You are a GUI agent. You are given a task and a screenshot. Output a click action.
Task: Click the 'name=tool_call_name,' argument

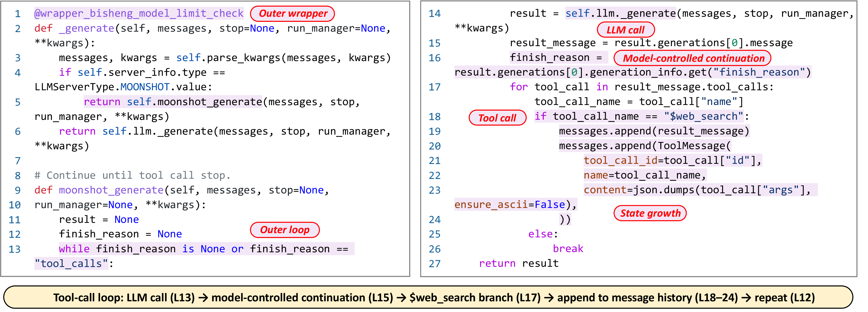(x=645, y=175)
